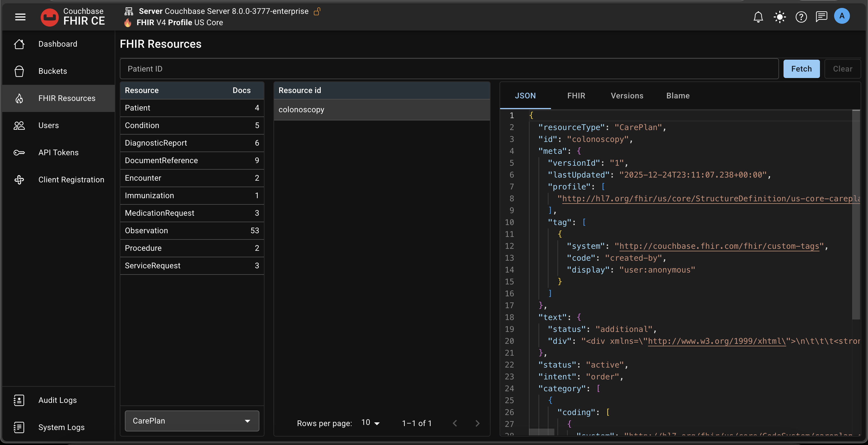Click the hamburger menu icon
This screenshot has height=445, width=868.
pyautogui.click(x=20, y=16)
